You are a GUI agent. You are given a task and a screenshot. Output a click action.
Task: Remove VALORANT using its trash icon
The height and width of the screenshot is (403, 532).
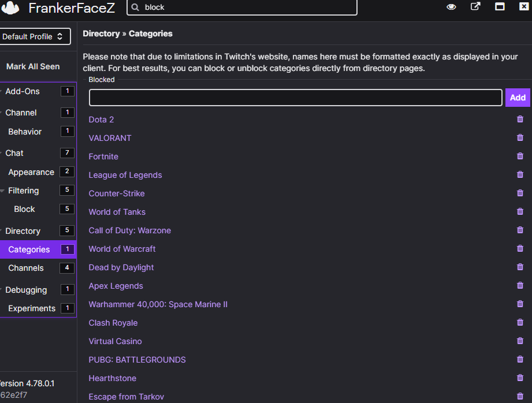coord(520,138)
